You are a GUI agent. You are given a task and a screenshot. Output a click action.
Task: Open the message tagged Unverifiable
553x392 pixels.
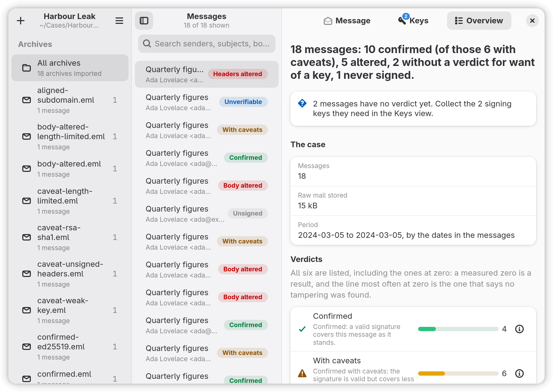(x=207, y=102)
